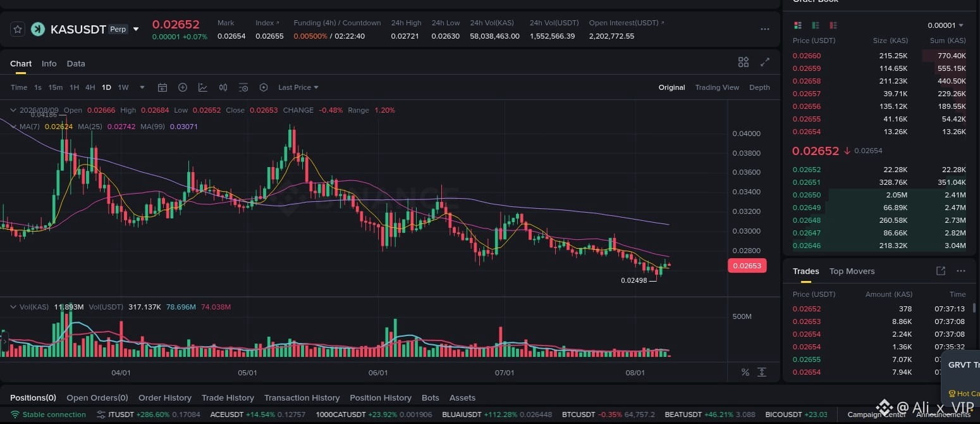The height and width of the screenshot is (424, 980).
Task: Select the 1W timeframe
Action: tap(123, 87)
